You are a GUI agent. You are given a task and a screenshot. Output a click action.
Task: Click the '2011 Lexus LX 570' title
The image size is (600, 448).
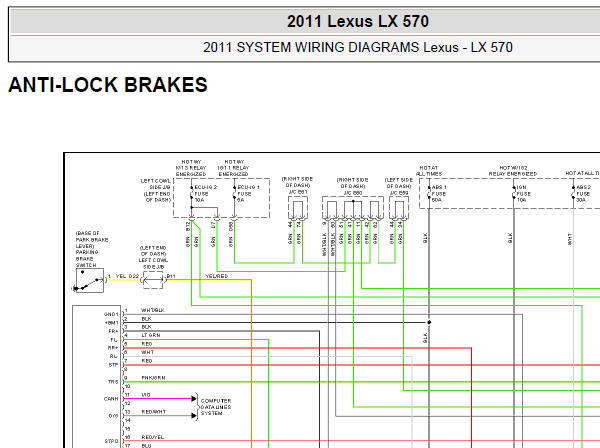click(357, 21)
